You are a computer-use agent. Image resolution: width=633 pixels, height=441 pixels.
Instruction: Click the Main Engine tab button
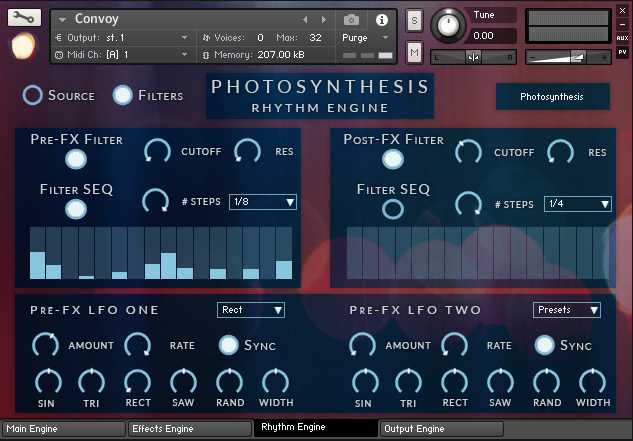(62, 429)
